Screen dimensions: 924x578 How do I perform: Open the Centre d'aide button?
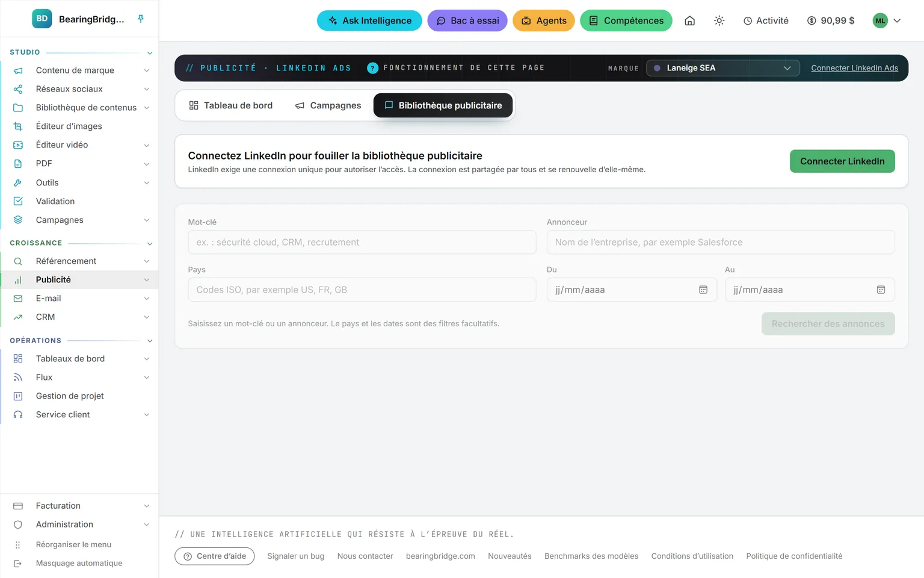coord(215,556)
